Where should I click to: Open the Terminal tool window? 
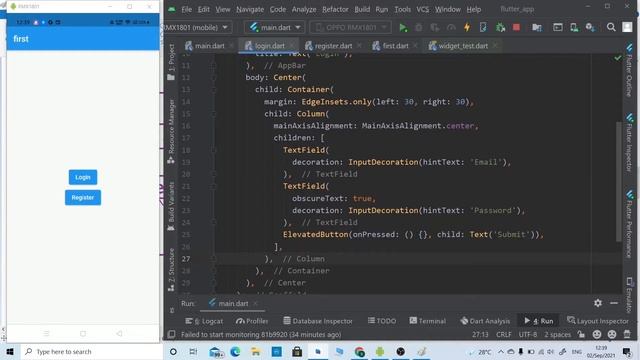click(x=427, y=321)
